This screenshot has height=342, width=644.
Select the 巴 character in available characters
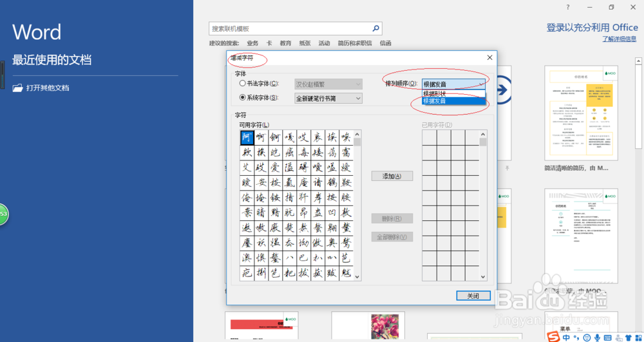304,258
